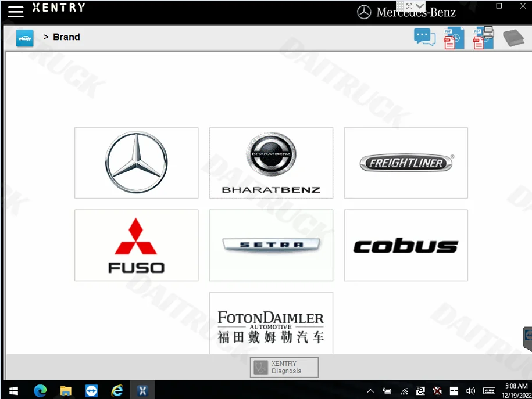Maximize the XENTRY window

(499, 6)
